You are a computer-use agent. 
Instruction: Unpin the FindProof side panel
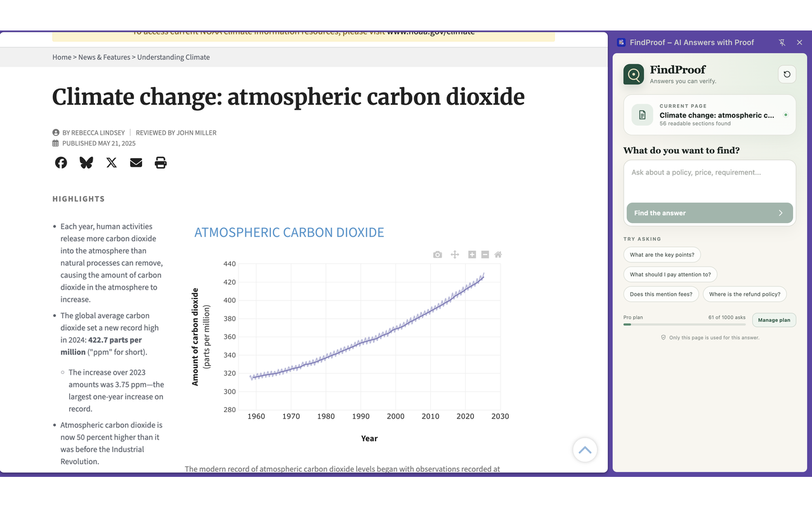coord(782,43)
